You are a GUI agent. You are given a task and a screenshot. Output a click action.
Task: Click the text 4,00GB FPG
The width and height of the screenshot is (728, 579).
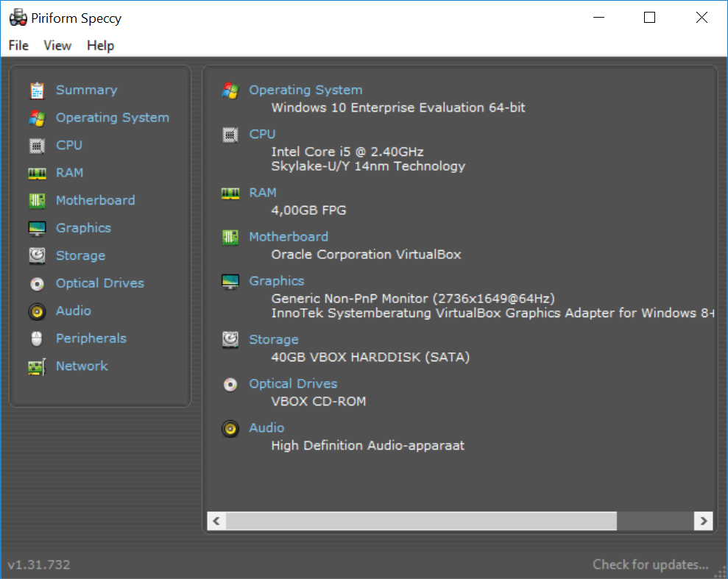[x=308, y=210]
